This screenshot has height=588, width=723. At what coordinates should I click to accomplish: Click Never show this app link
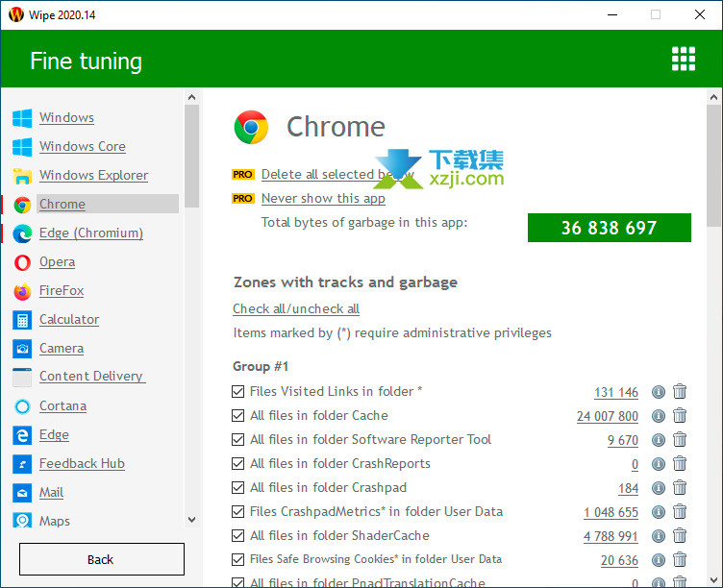click(323, 199)
